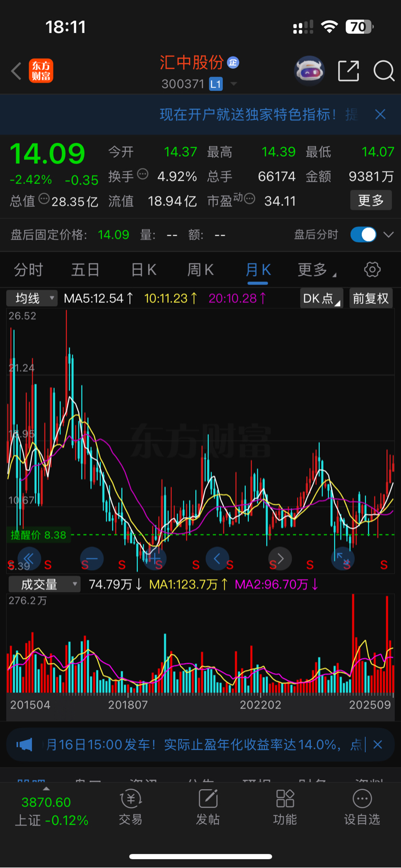Switch to the 分时 tab
Screen dimensions: 401x868
pos(28,270)
